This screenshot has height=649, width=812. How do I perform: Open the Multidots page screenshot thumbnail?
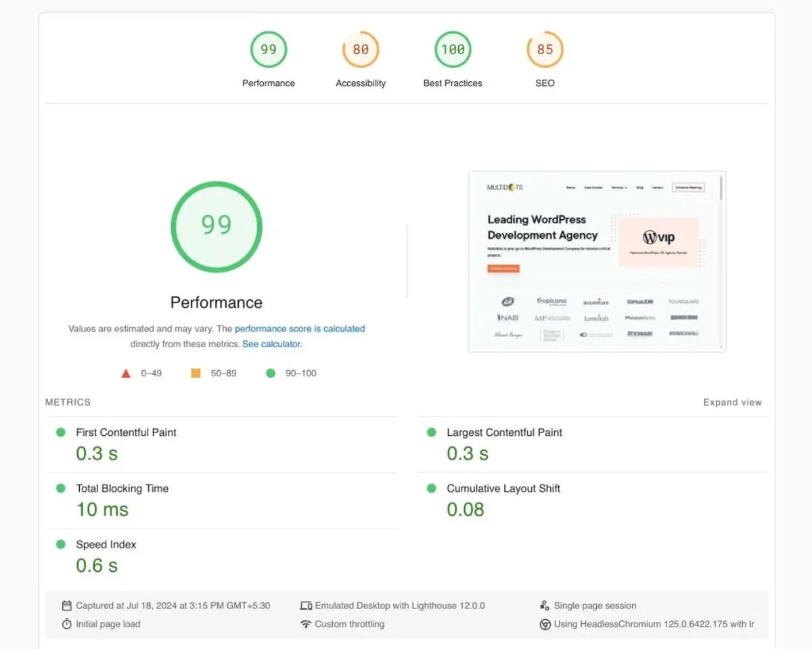(x=597, y=261)
